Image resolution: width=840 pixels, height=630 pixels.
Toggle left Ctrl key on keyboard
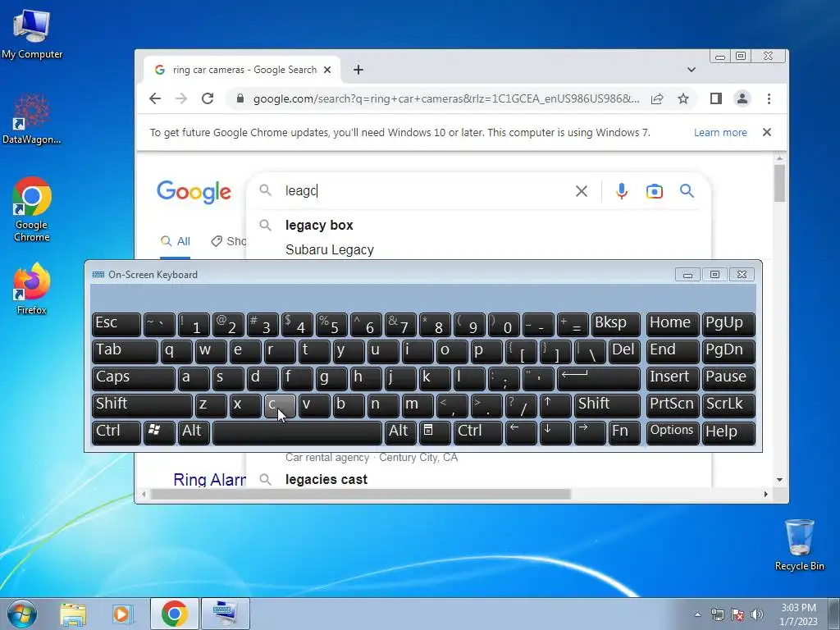pos(116,431)
